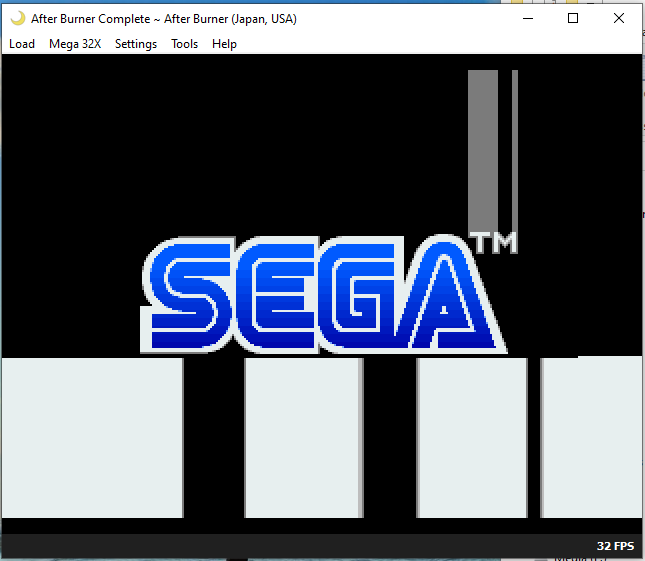The width and height of the screenshot is (645, 561).
Task: Click the 32 FPS status readout
Action: tap(615, 546)
